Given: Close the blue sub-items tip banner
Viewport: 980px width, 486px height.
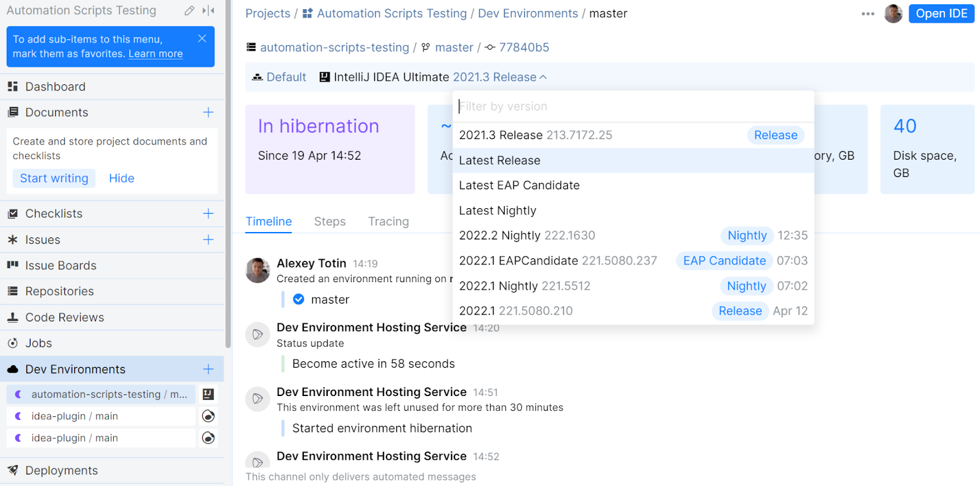Looking at the screenshot, I should (202, 38).
